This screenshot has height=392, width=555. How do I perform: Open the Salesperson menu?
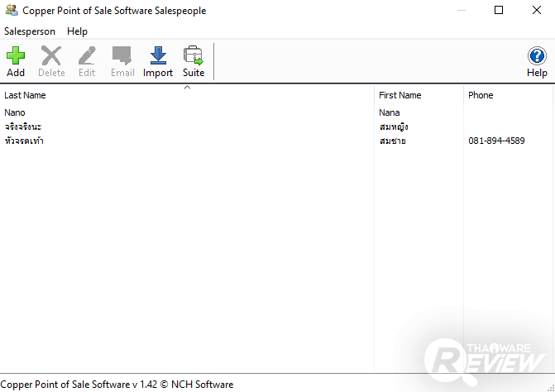[x=30, y=31]
